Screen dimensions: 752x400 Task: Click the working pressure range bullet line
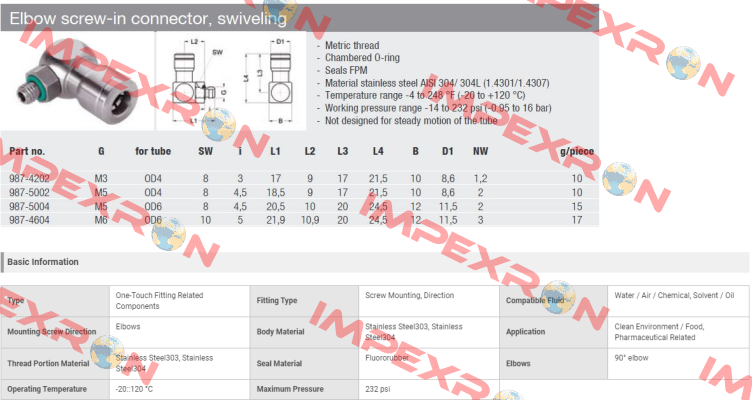438,108
